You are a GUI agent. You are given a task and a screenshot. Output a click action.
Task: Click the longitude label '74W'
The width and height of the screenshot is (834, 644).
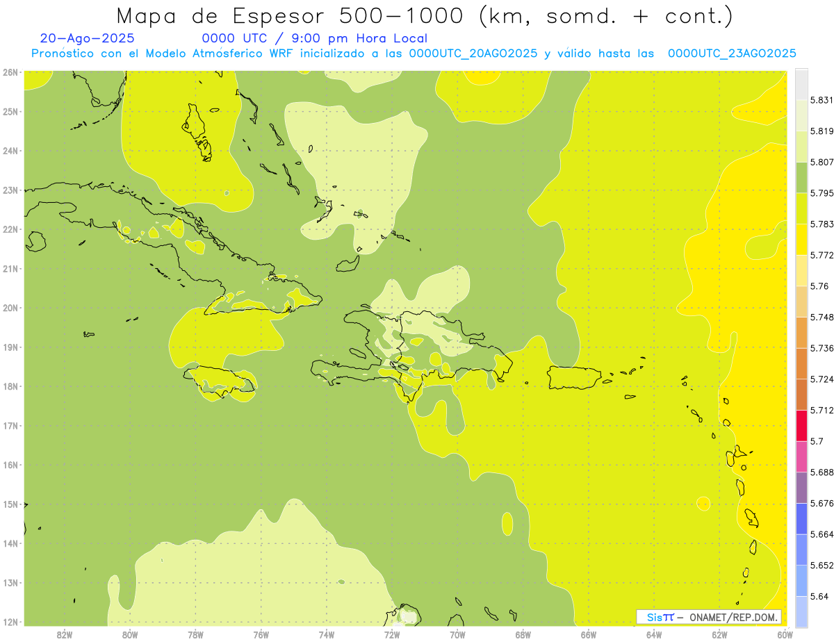[x=327, y=634]
